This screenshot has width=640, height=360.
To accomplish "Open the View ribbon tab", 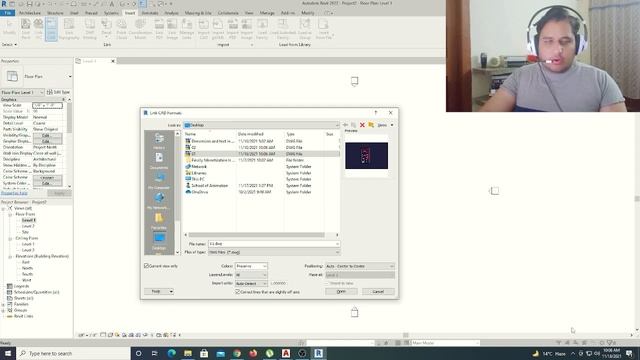I will click(x=249, y=13).
